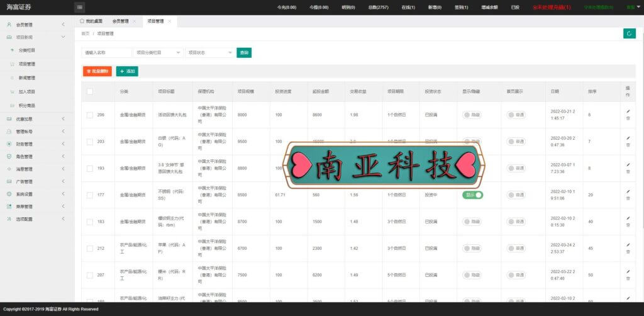
Task: Click the delete trash icon for row 183
Action: (628, 225)
